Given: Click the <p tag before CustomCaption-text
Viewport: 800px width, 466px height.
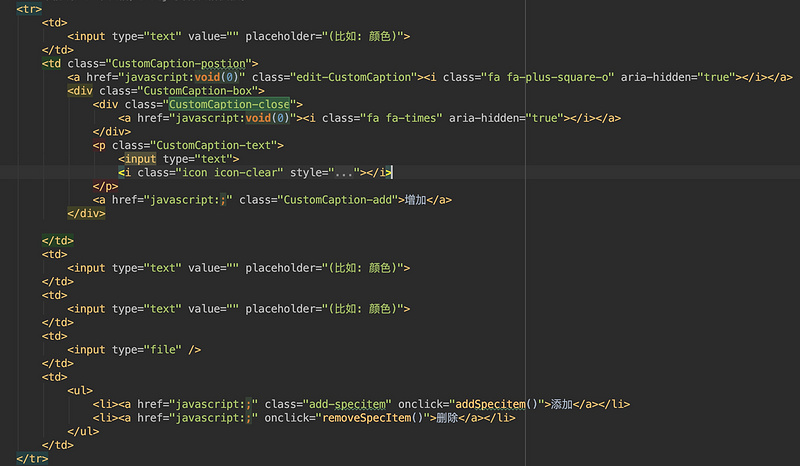Looking at the screenshot, I should pos(99,145).
